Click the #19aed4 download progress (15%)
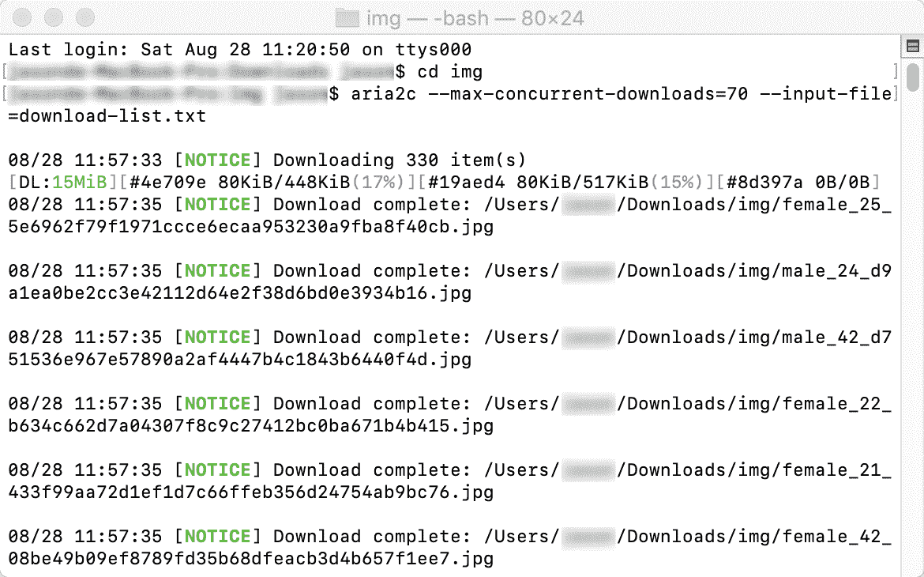 (567, 183)
